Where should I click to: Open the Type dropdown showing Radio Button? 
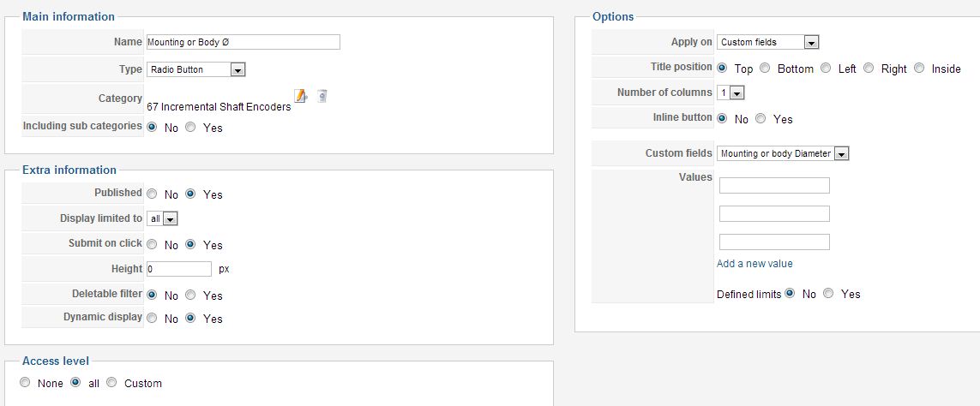[x=195, y=69]
